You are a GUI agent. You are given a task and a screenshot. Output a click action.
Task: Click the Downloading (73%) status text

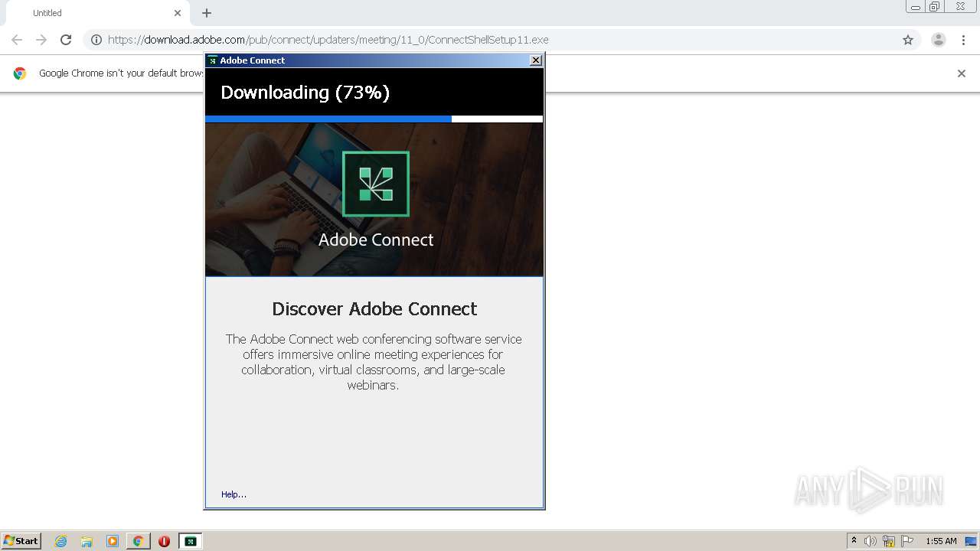(x=305, y=93)
